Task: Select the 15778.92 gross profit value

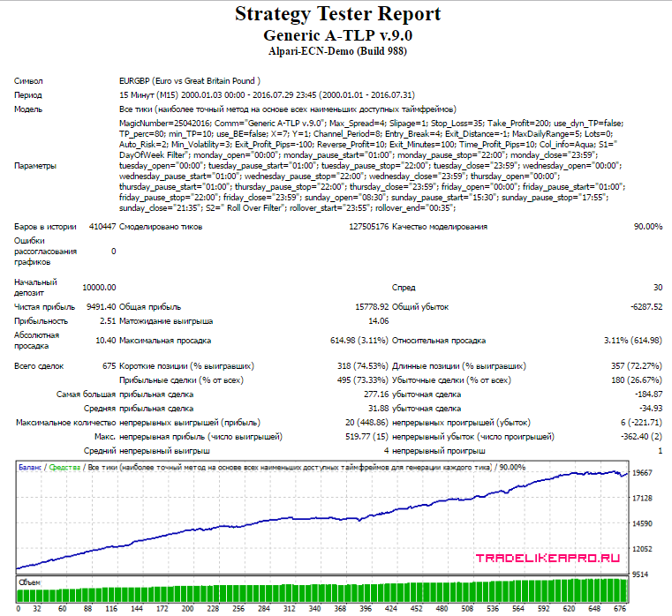Action: pyautogui.click(x=372, y=307)
